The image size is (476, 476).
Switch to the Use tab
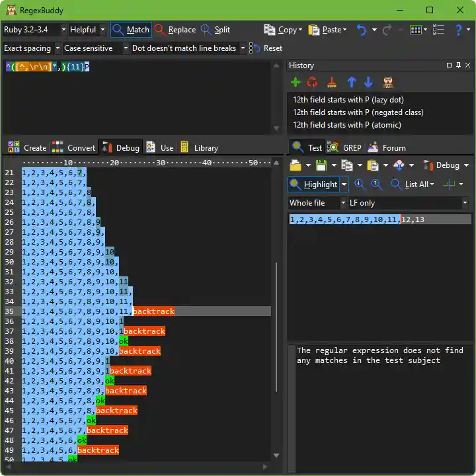(160, 148)
